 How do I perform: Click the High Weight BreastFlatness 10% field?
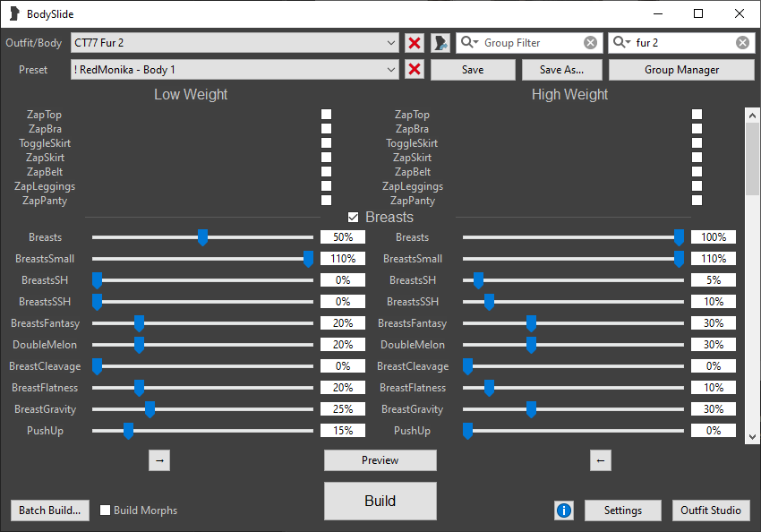pyautogui.click(x=714, y=387)
